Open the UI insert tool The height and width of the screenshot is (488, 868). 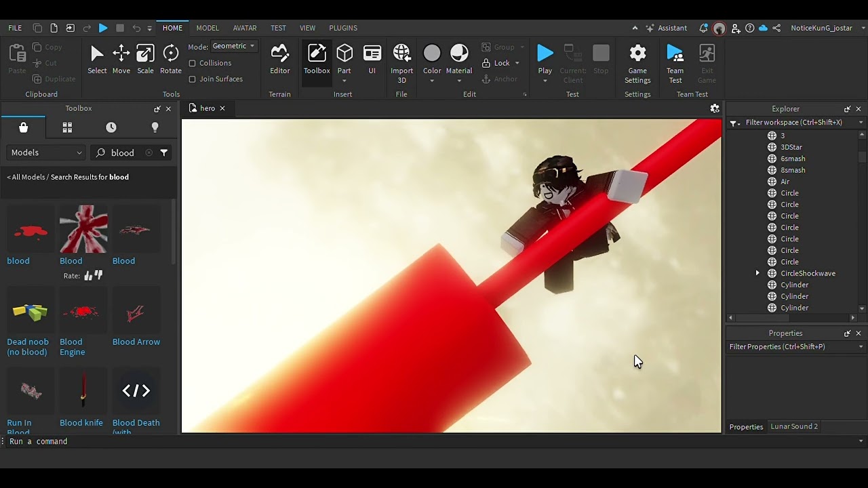[372, 60]
